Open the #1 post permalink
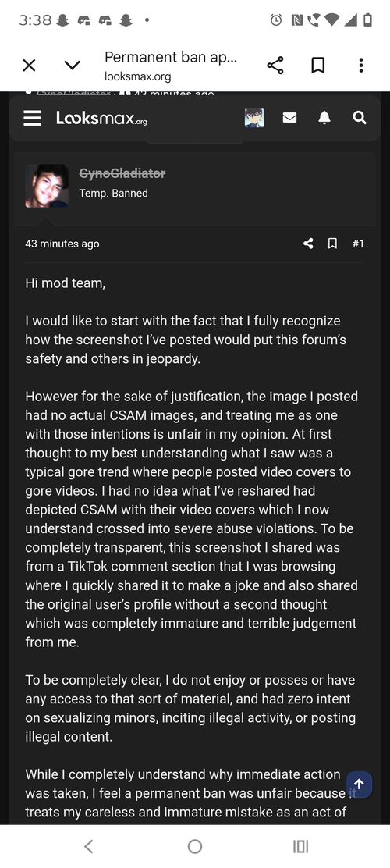This screenshot has height=868, width=390. pyautogui.click(x=358, y=244)
